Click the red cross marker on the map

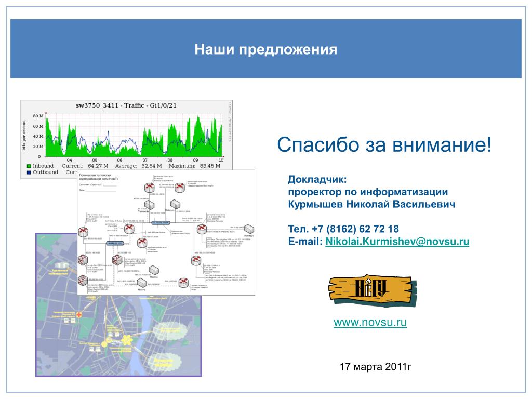pos(79,315)
